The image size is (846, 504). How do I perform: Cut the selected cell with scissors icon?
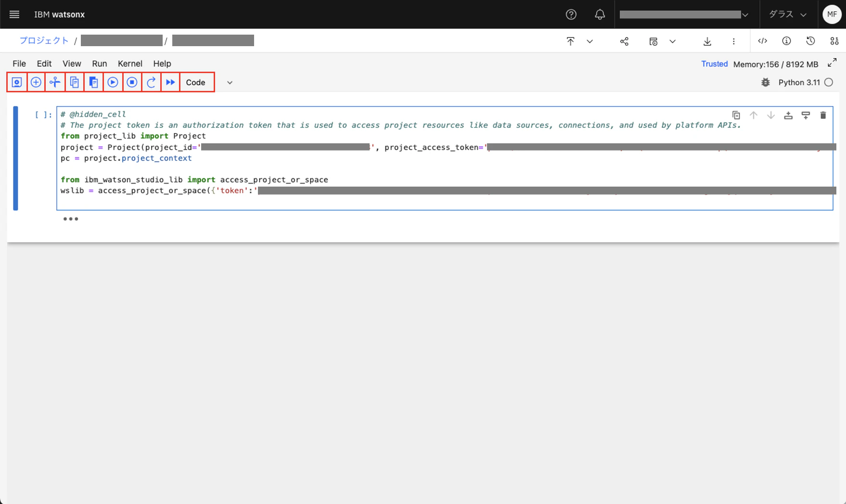[x=55, y=82]
